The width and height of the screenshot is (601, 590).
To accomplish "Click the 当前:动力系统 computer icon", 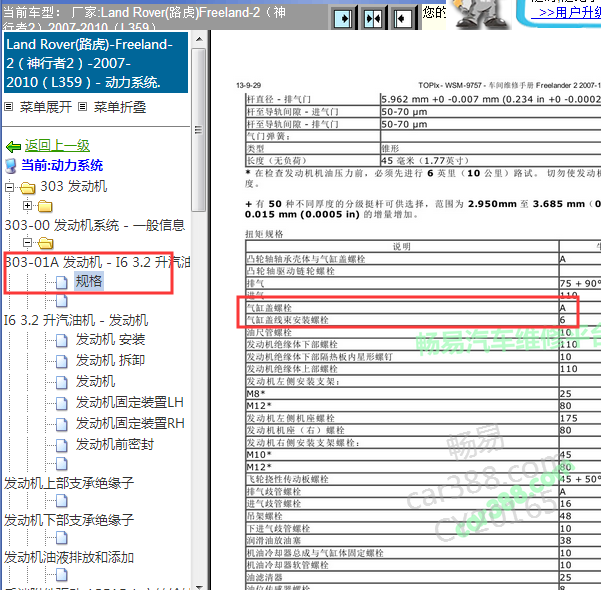I will point(11,166).
